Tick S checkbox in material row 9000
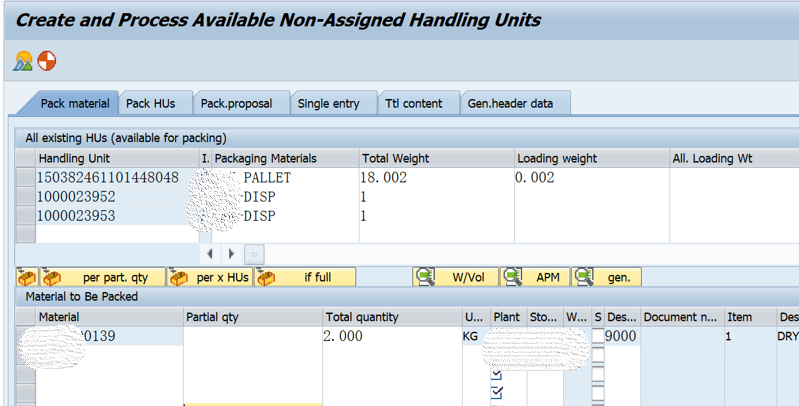This screenshot has height=406, width=799. click(598, 336)
